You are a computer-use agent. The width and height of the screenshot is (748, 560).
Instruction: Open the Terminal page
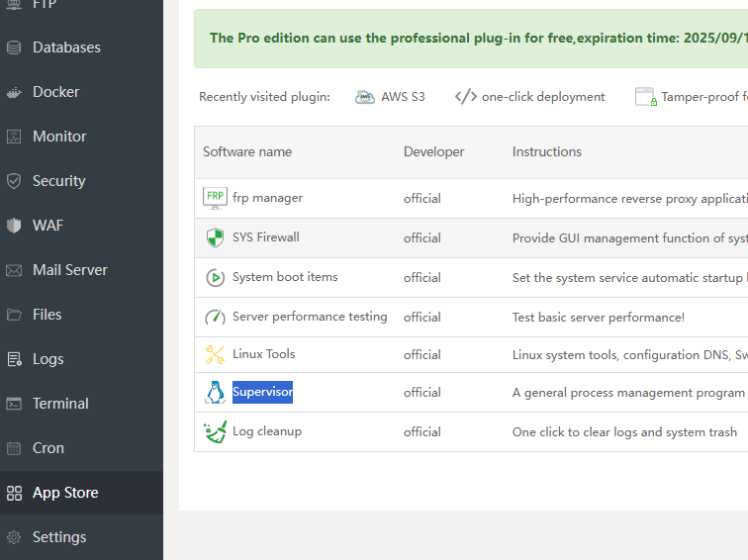point(60,404)
